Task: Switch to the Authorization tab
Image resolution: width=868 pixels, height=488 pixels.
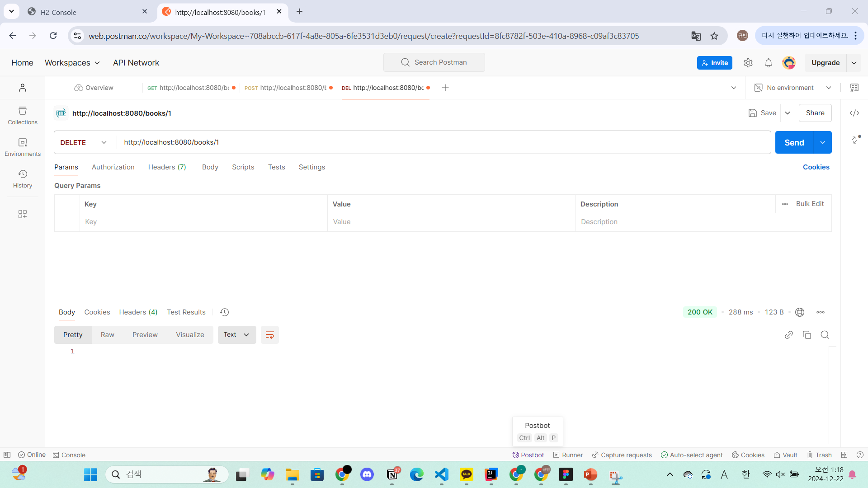Action: coord(113,167)
